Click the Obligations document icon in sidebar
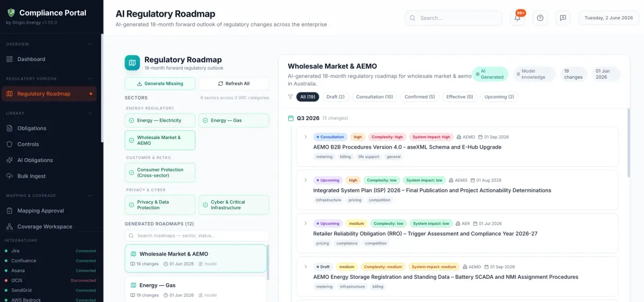 tap(10, 128)
